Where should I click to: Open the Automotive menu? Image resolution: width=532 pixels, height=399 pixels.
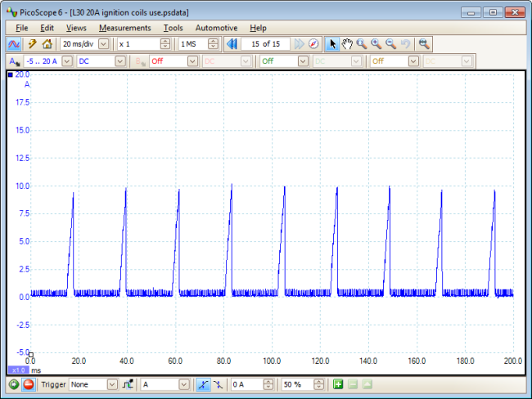pyautogui.click(x=216, y=28)
